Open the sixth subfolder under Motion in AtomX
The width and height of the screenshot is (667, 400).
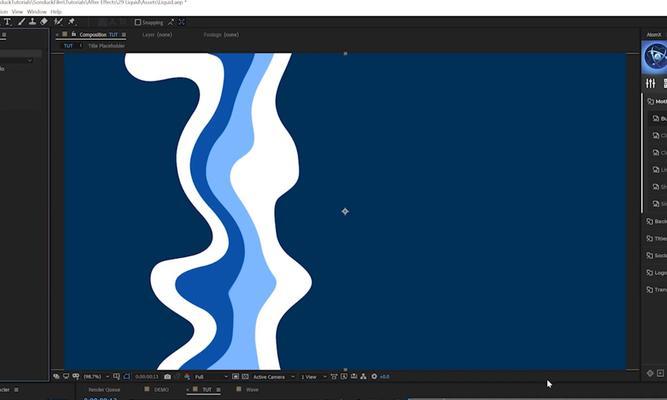(x=660, y=204)
